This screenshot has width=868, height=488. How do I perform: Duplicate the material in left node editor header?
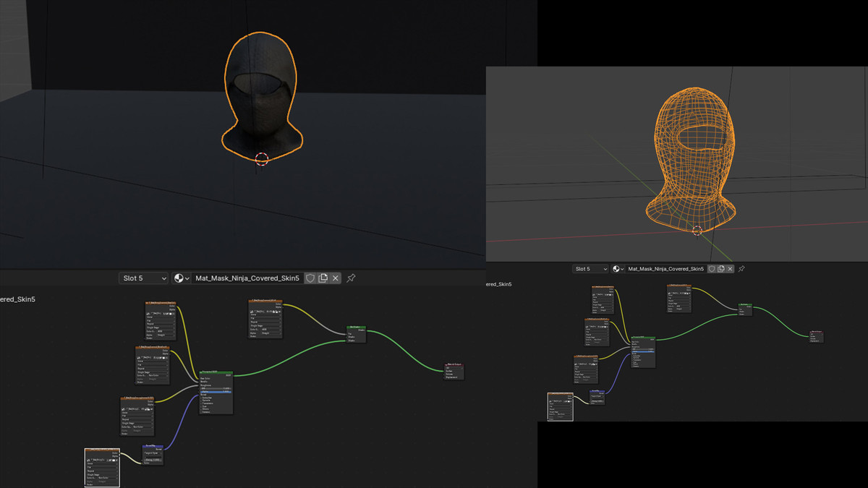(323, 278)
